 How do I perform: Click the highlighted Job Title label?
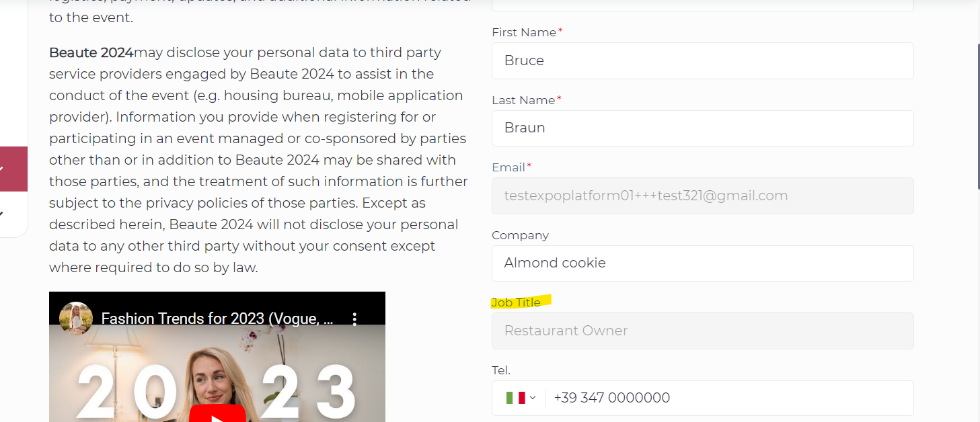coord(516,302)
